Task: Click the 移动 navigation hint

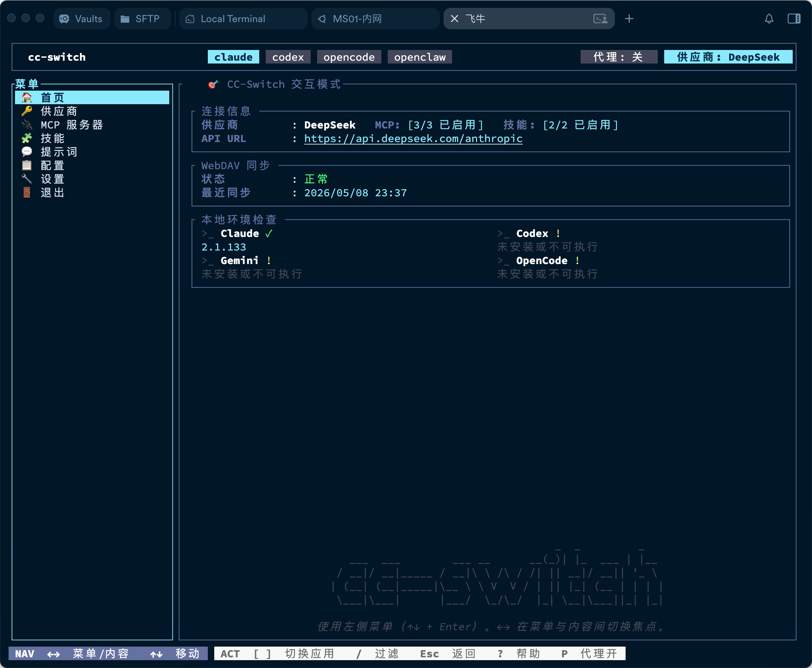Action: point(175,653)
